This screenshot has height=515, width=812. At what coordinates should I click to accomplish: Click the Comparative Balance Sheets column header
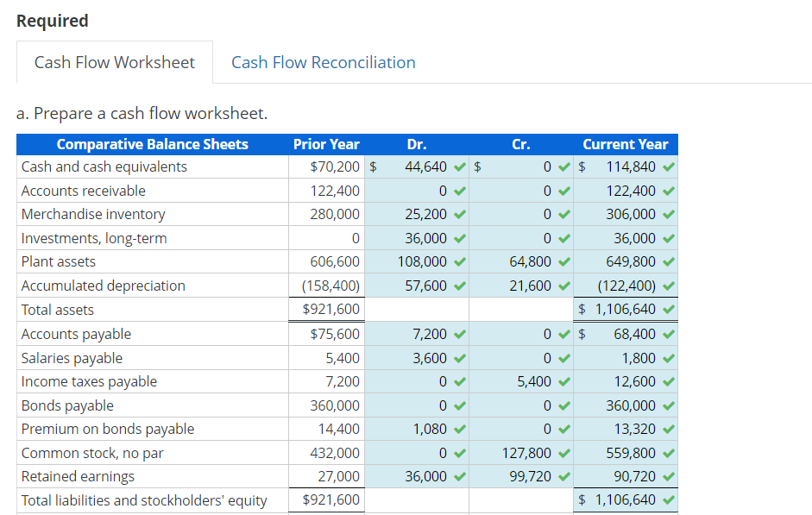[x=152, y=144]
